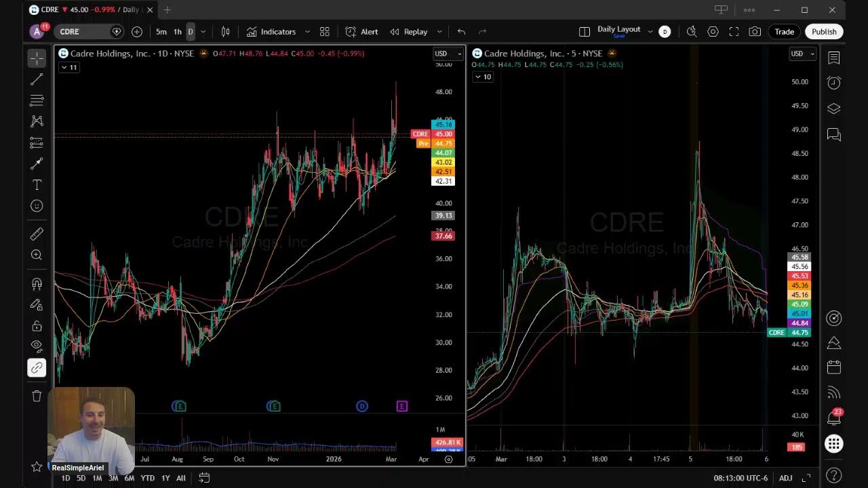
Task: Toggle stay in drawing mode
Action: pos(37,305)
